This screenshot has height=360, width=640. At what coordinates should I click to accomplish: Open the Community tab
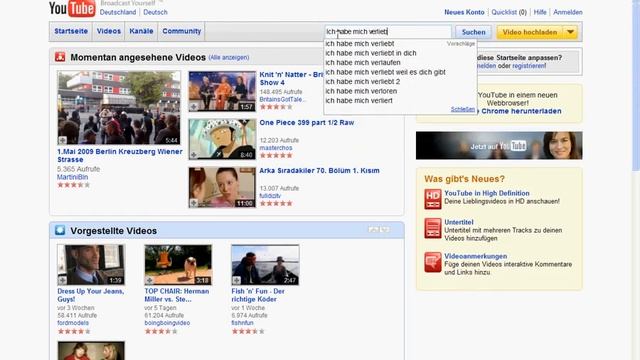coord(182,31)
